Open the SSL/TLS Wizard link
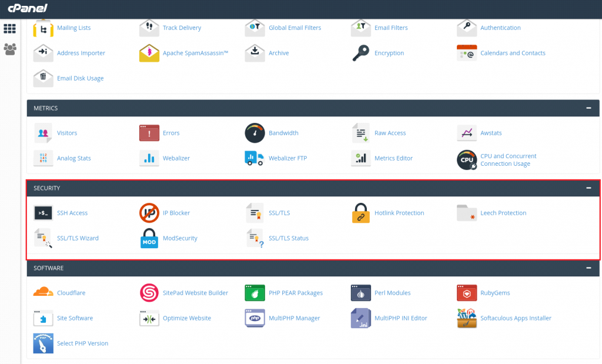This screenshot has height=364, width=602. (x=78, y=238)
